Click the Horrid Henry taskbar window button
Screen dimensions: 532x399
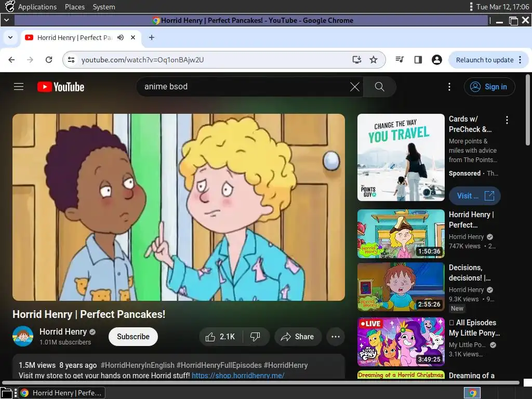click(x=62, y=393)
